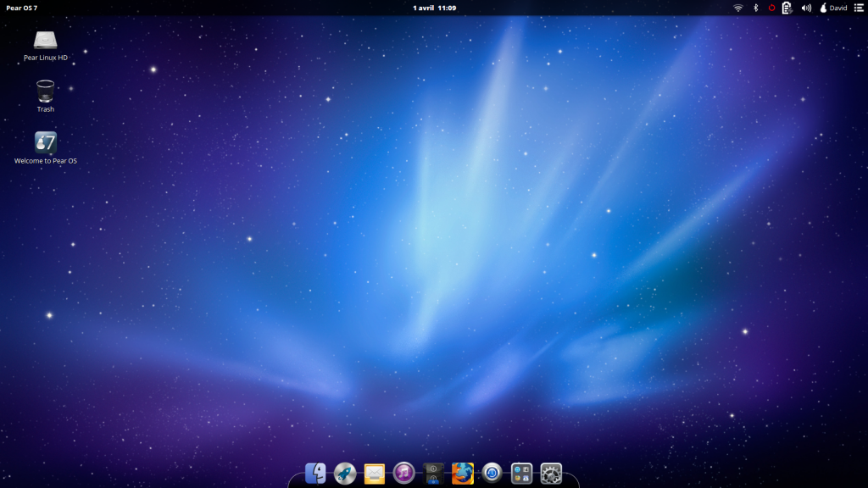
Task: Open the notifications list icon
Action: [x=858, y=8]
